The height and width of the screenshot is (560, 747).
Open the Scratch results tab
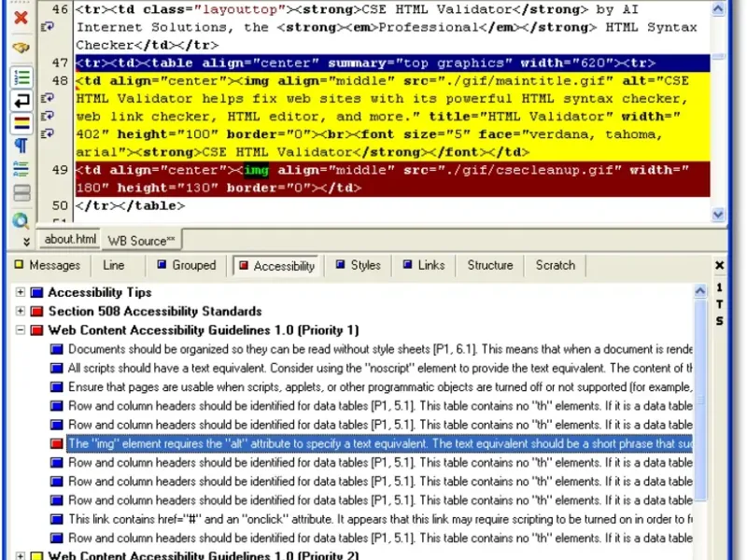[x=556, y=265]
